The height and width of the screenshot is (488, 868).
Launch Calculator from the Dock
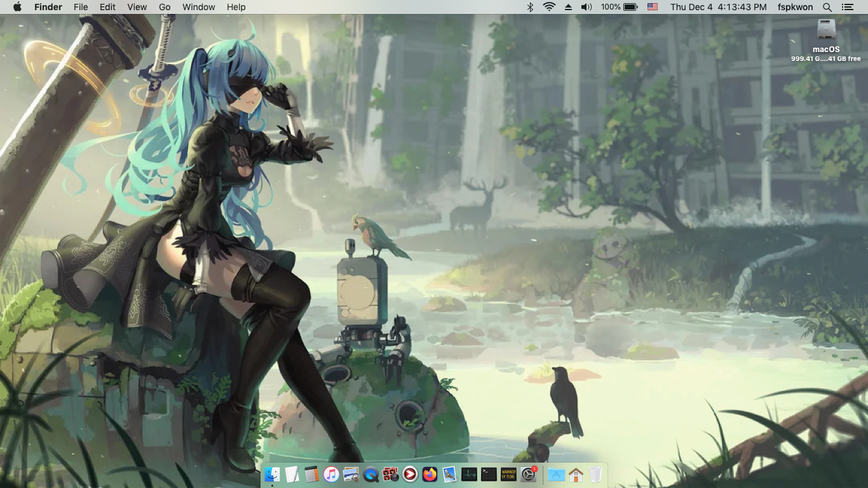tap(311, 474)
